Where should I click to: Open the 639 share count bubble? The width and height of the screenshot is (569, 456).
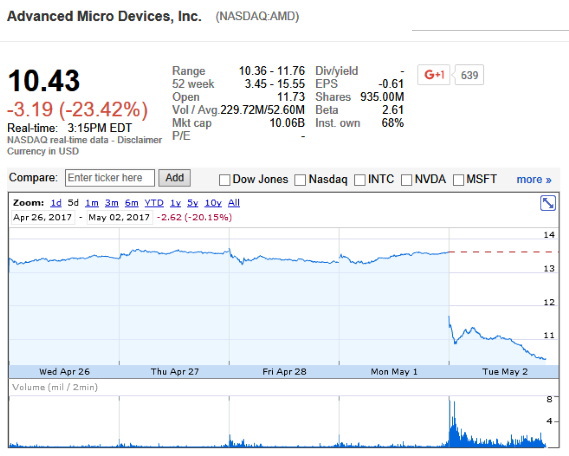(469, 75)
